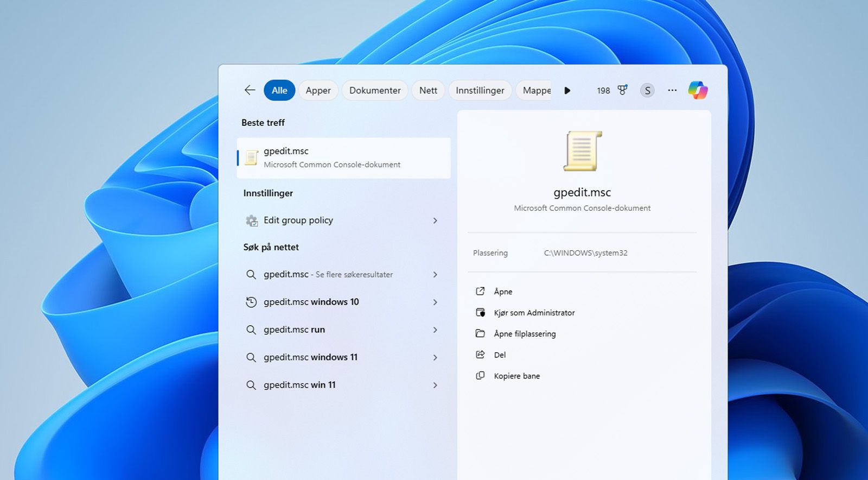Click search icon beside gpedit.msc win 11

point(251,385)
